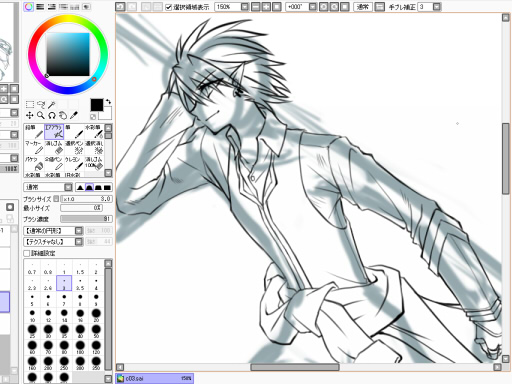Click the 通常 view mode button
512x384 pixels.
[x=363, y=7]
